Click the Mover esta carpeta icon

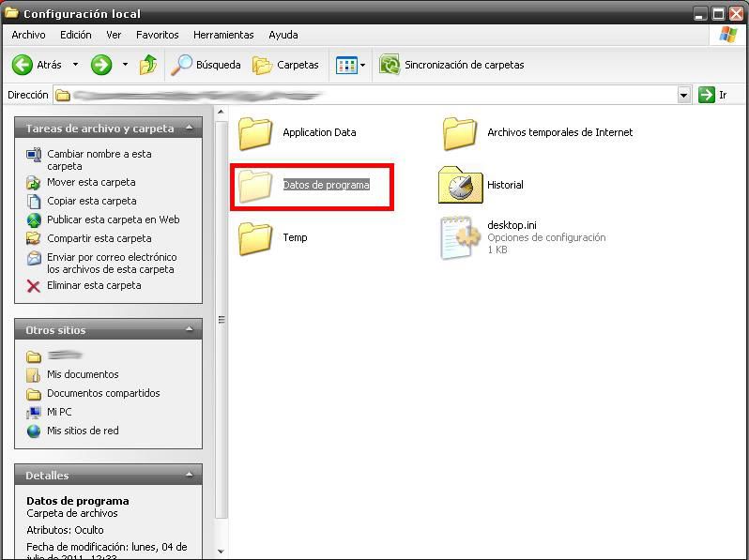tap(34, 182)
